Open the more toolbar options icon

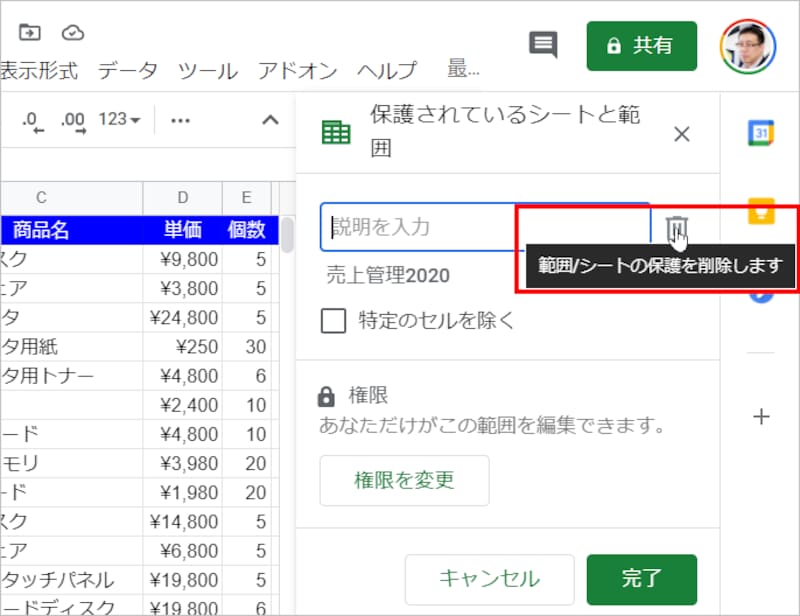pyautogui.click(x=180, y=118)
